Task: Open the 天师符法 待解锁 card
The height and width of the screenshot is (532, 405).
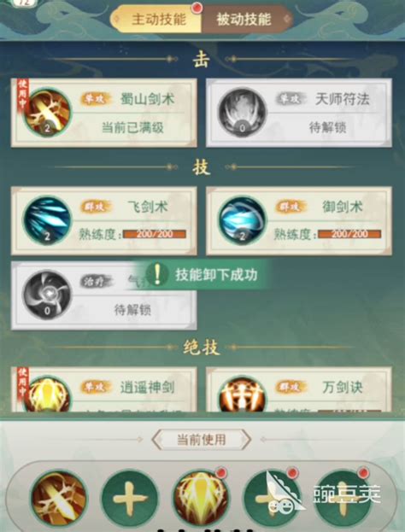Action: pos(299,113)
